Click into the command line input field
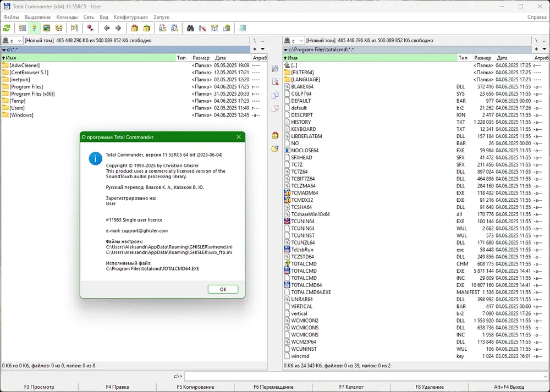Viewport: 550px width, 392px height. pos(362,376)
